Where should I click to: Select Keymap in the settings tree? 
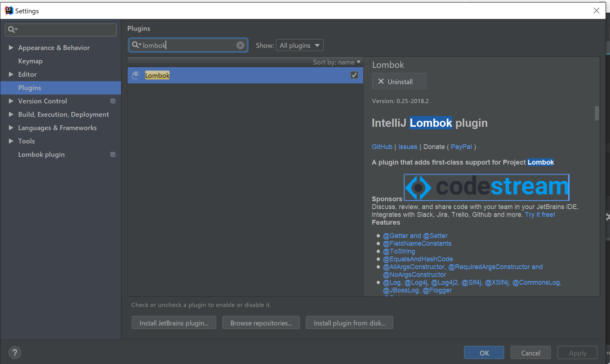[x=30, y=61]
